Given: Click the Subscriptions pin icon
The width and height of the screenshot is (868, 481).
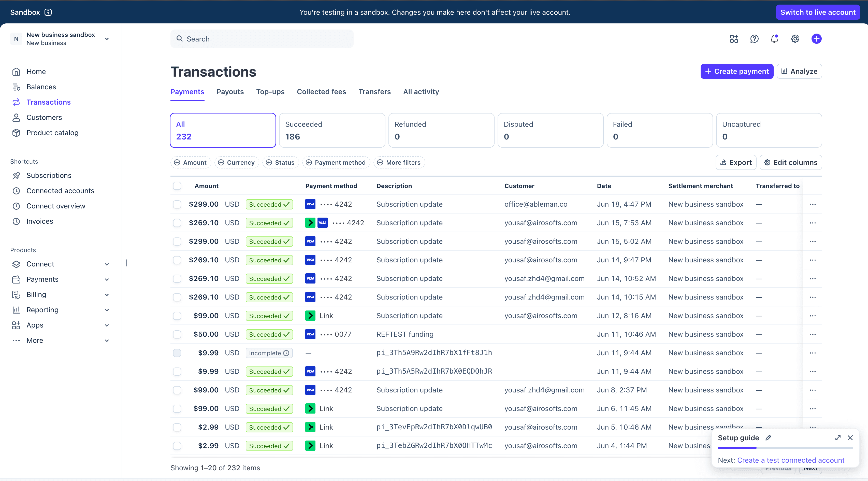Looking at the screenshot, I should pyautogui.click(x=16, y=175).
